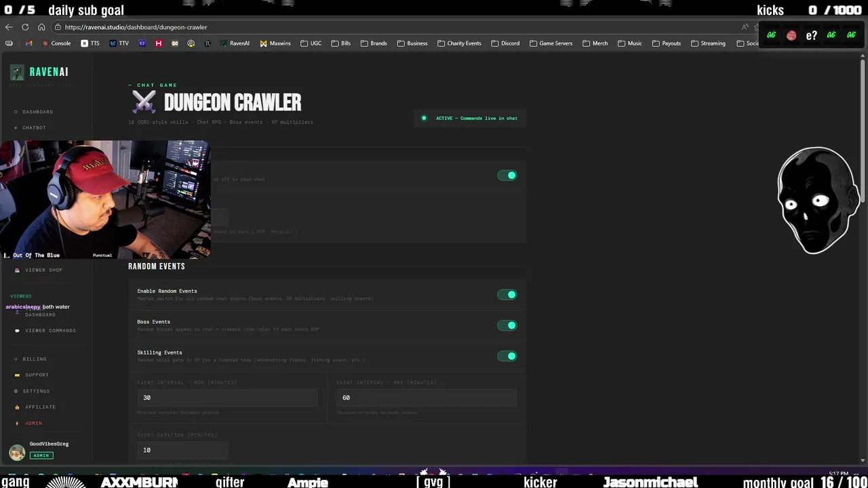Open the Game Servers bookmarks folder
868x488 pixels.
click(x=551, y=43)
